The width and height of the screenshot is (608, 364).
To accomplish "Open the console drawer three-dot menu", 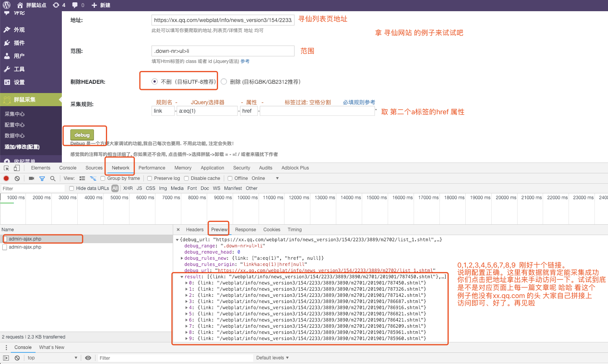I will [x=6, y=347].
